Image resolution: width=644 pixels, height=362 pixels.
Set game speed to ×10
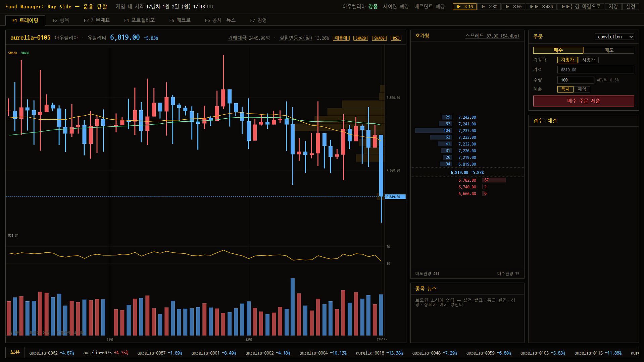[x=464, y=7]
